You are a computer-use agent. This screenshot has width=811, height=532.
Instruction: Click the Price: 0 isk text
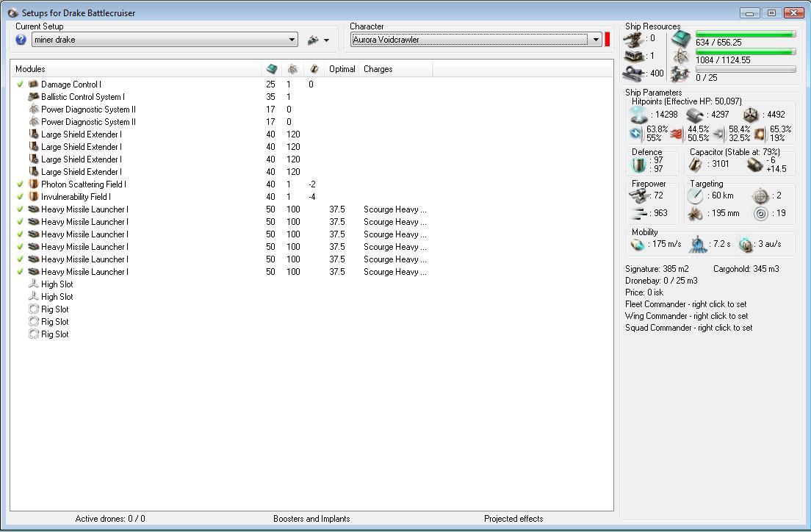644,292
